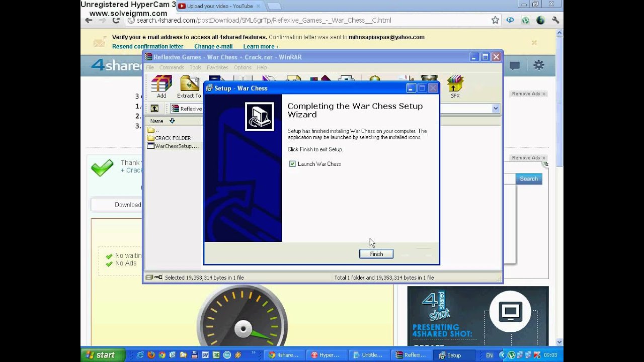The height and width of the screenshot is (362, 644).
Task: Click the 4shared chat message icon
Action: [x=515, y=66]
